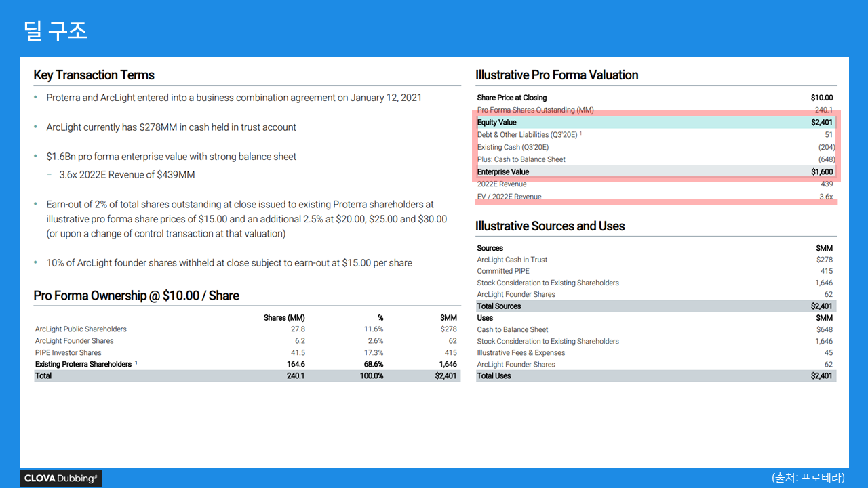Click the 'Sources' table header
The height and width of the screenshot is (488, 868).
[490, 248]
